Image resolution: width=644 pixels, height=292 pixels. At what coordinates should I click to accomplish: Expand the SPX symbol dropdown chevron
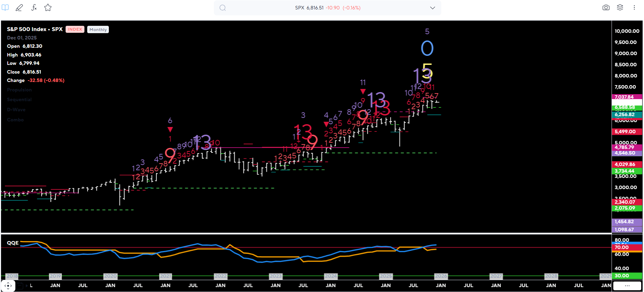(433, 8)
